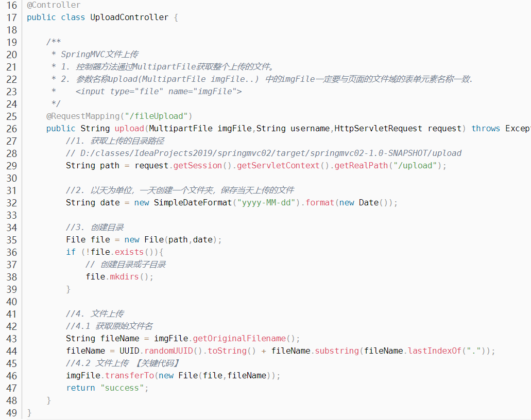Click the String date variable declaration
Screen dimensions: 531x420
(93, 203)
